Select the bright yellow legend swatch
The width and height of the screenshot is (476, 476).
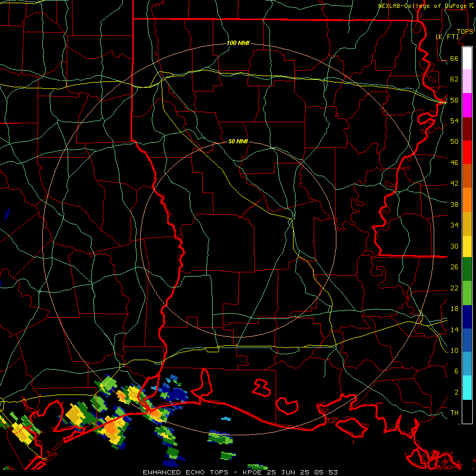tap(467, 246)
